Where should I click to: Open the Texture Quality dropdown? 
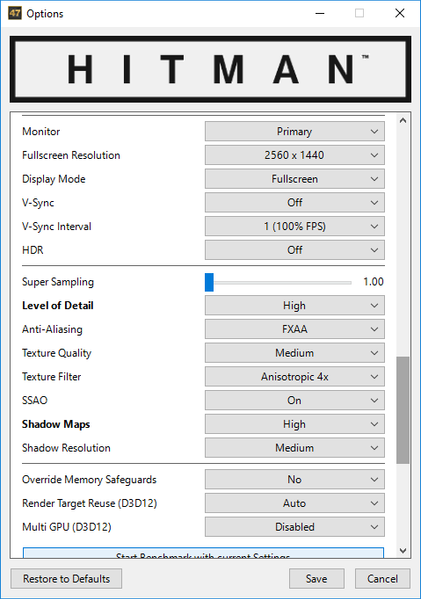point(295,353)
